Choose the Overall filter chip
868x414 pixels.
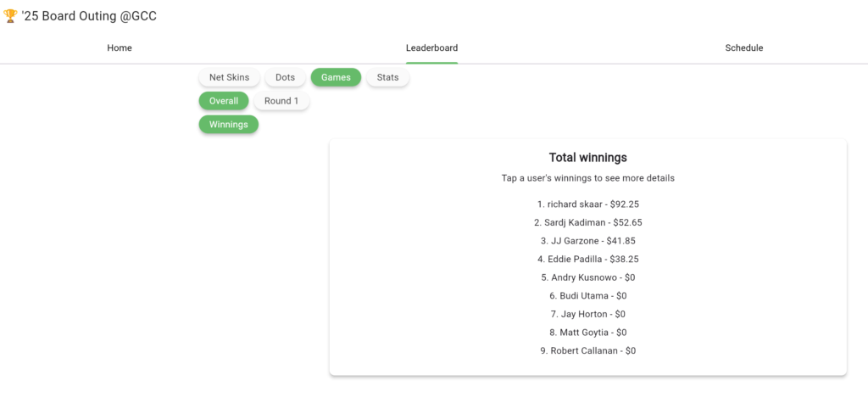click(x=224, y=101)
